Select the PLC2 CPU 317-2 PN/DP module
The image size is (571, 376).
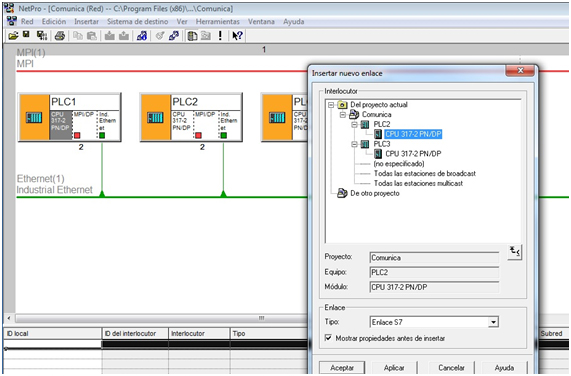(x=182, y=124)
